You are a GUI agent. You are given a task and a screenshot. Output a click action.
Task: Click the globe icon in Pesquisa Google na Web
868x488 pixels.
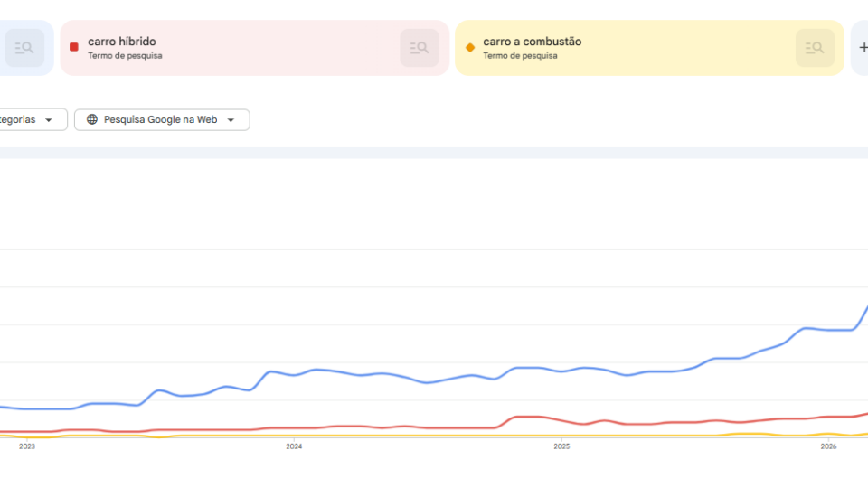coord(92,119)
